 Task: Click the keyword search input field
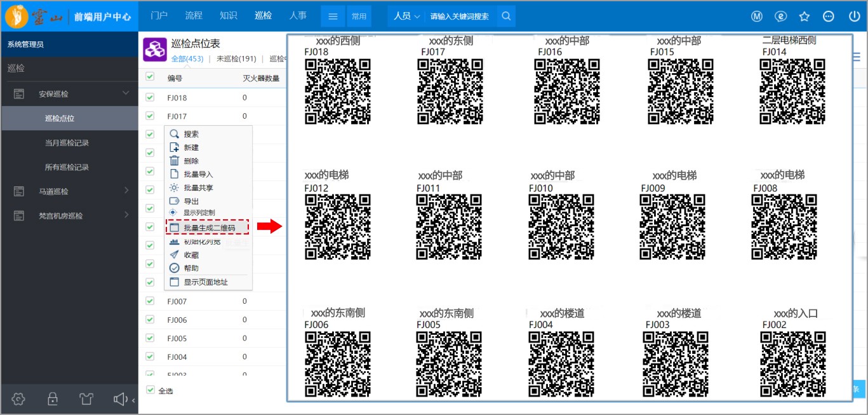pyautogui.click(x=460, y=17)
